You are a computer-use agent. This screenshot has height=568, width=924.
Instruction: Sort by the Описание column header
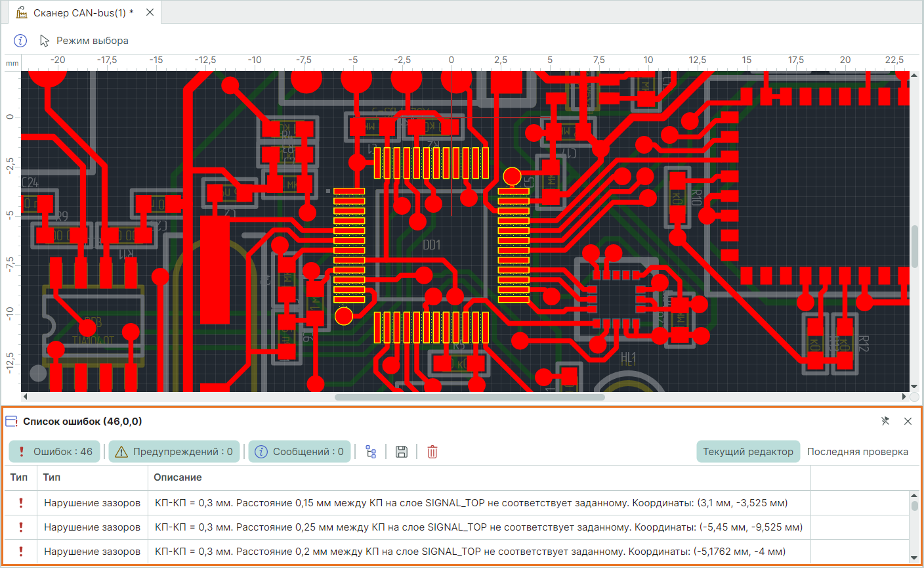[x=178, y=477]
